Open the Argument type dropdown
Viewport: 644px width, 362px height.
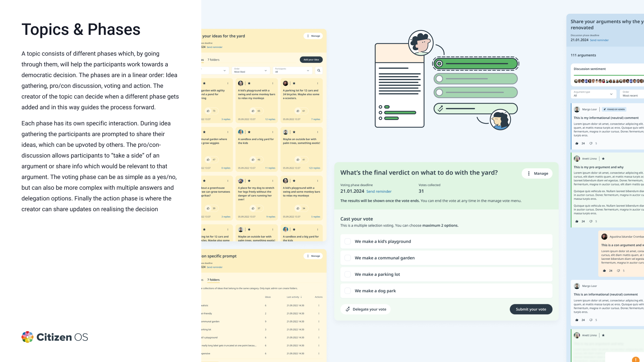[593, 94]
